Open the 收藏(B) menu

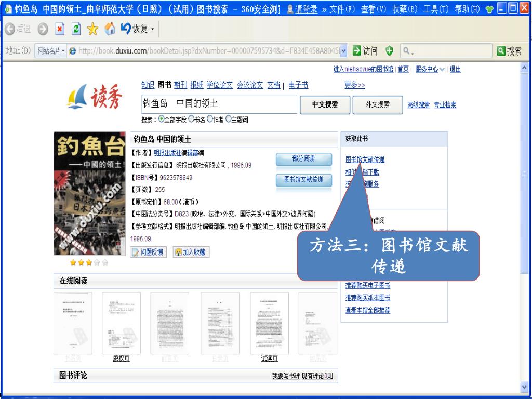tap(405, 9)
